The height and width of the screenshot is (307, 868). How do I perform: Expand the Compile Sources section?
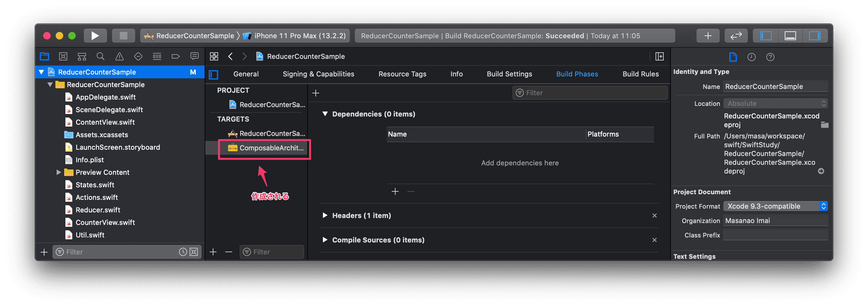coord(325,240)
